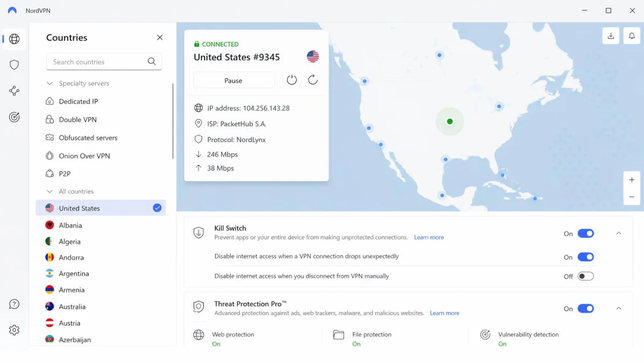Click the File protection folder icon
Image resolution: width=644 pixels, height=362 pixels.
pos(339,335)
